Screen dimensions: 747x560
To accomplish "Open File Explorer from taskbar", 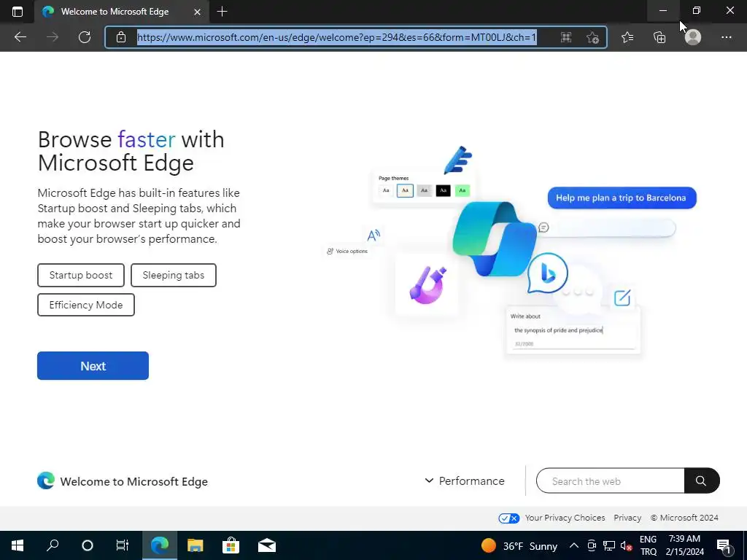I will click(196, 545).
